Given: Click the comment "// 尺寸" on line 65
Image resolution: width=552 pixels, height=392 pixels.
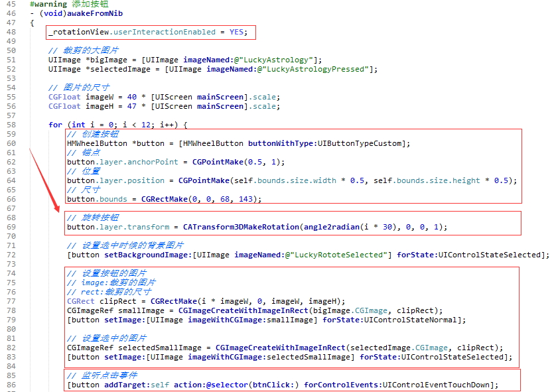Looking at the screenshot, I should [84, 190].
